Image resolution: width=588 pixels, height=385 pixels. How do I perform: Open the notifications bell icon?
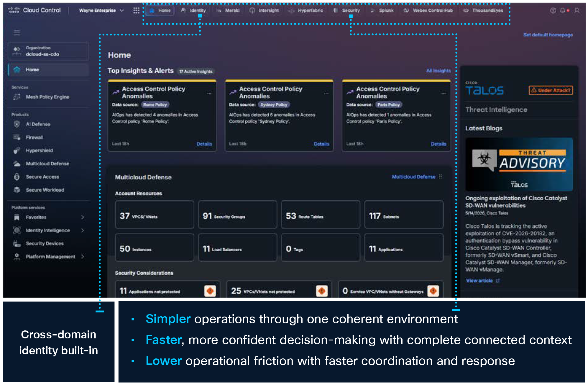563,11
